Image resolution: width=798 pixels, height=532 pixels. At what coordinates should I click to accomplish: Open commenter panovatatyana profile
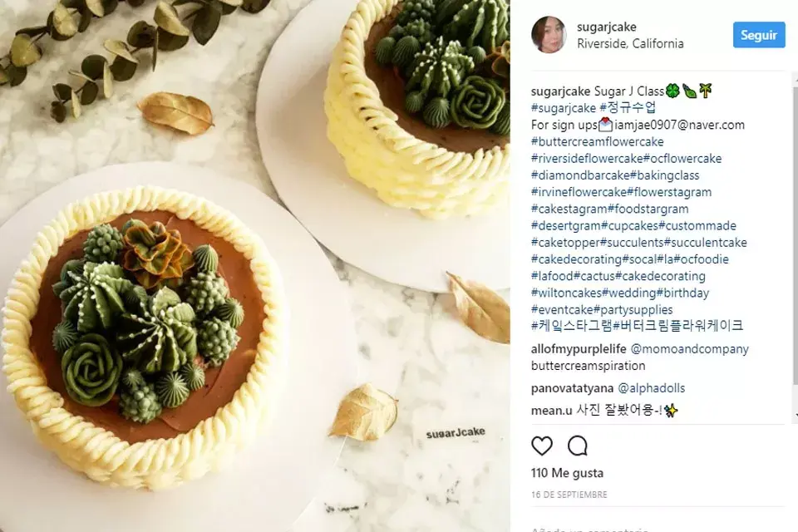pos(572,388)
